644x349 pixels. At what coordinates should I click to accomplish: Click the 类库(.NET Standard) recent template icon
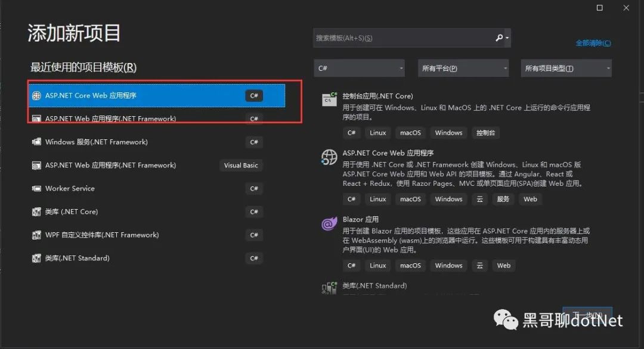36,258
